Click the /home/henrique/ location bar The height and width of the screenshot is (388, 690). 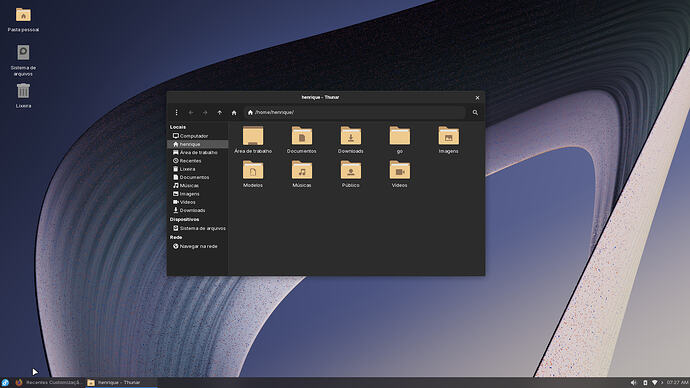(355, 112)
